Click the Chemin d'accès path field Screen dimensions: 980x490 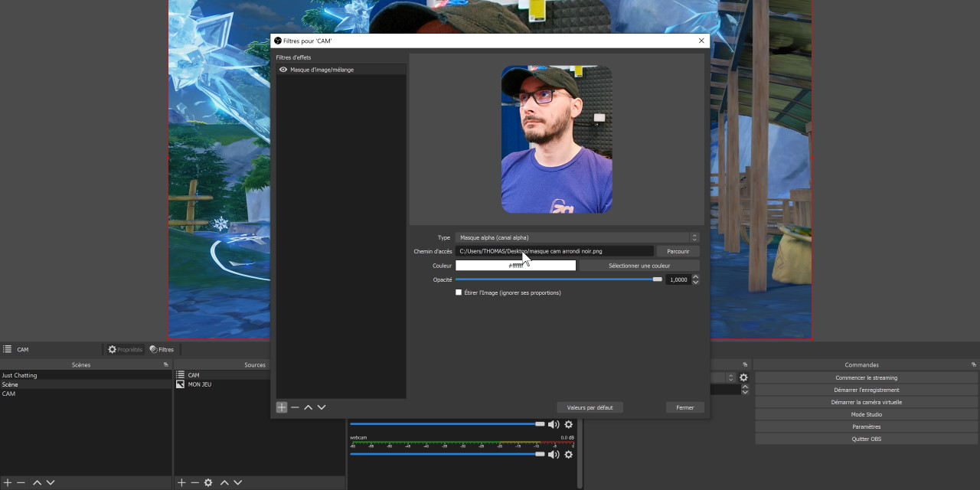(x=554, y=251)
